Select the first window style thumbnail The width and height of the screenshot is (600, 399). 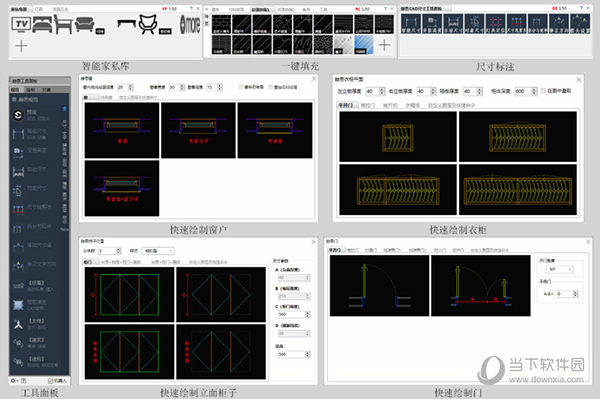(x=122, y=130)
